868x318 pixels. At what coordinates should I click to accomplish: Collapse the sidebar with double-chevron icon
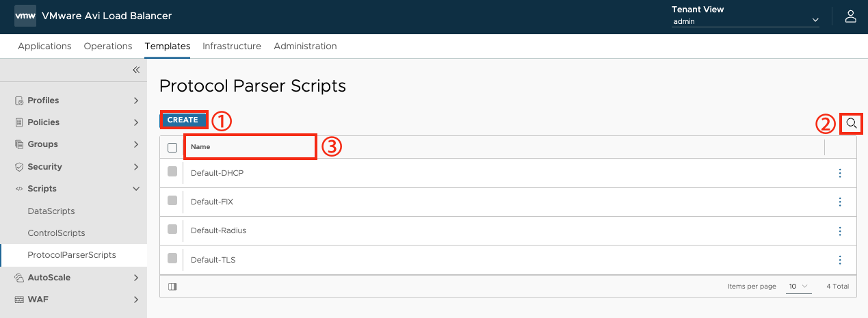[135, 70]
